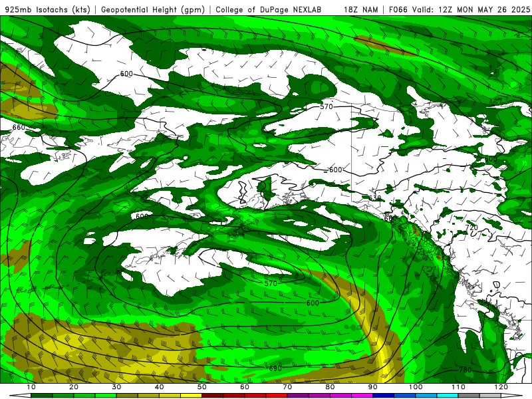Click the colorbar label 120
Viewport: 532px width, 399px height.
pyautogui.click(x=501, y=387)
